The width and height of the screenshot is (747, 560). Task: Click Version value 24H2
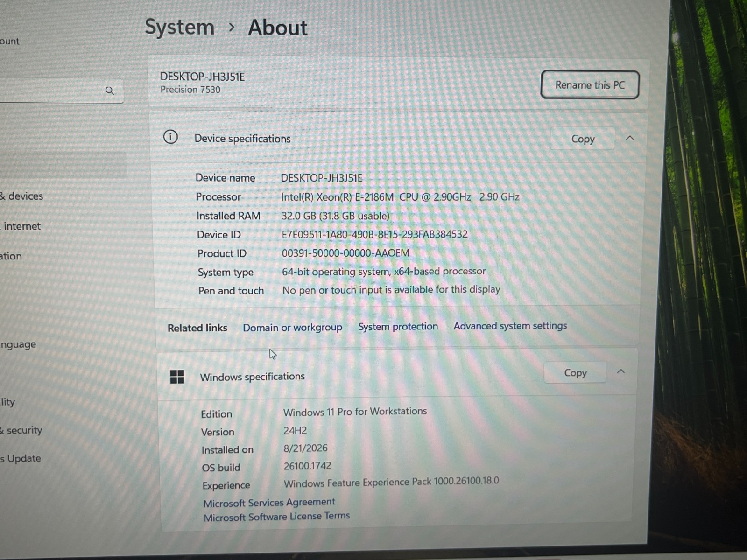tap(295, 430)
